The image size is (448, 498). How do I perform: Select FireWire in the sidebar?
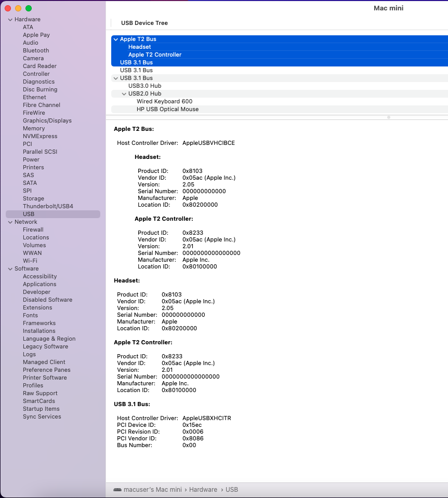34,113
